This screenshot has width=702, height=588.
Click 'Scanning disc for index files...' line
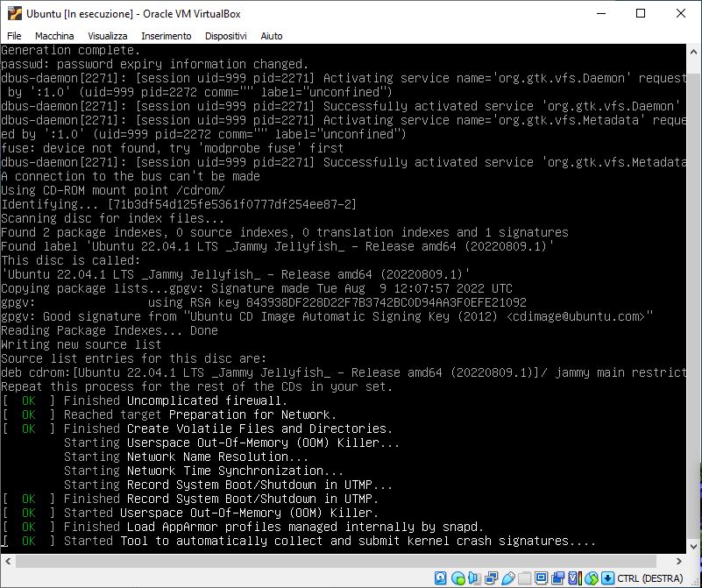(113, 218)
